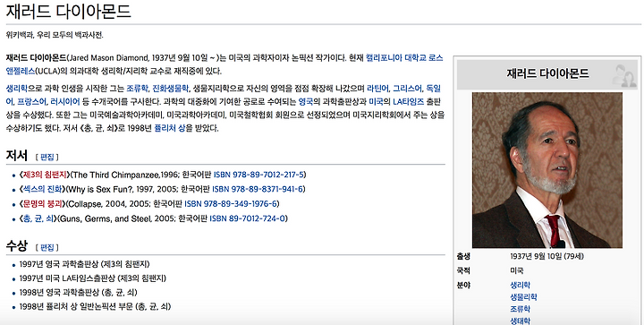Click tagline 위키백과, 우리 모두의 백과사전.
This screenshot has width=644, height=325.
pos(55,35)
